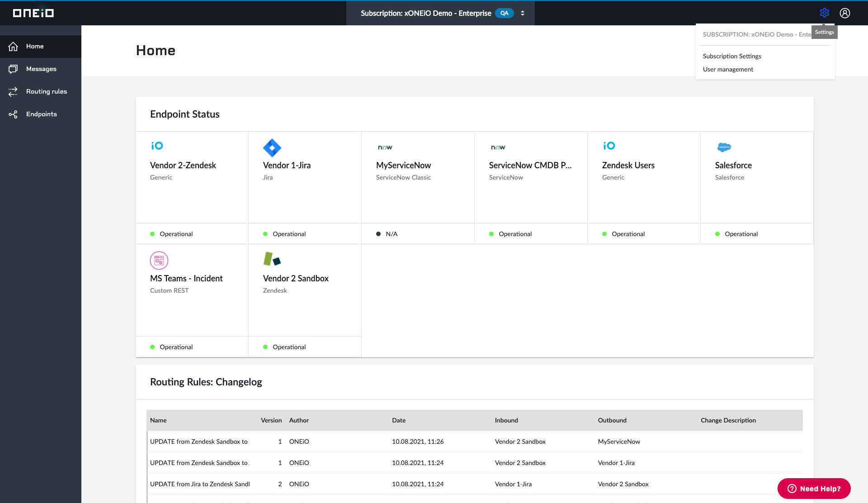Image resolution: width=868 pixels, height=503 pixels.
Task: Click the Routing rules arrows icon
Action: tap(13, 91)
